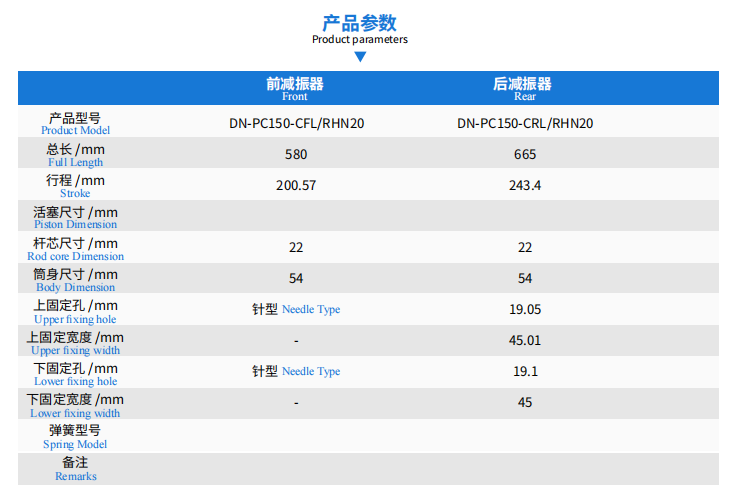This screenshot has height=499, width=734.
Task: Click the 产品型号 Product Model row label
Action: pyautogui.click(x=75, y=123)
